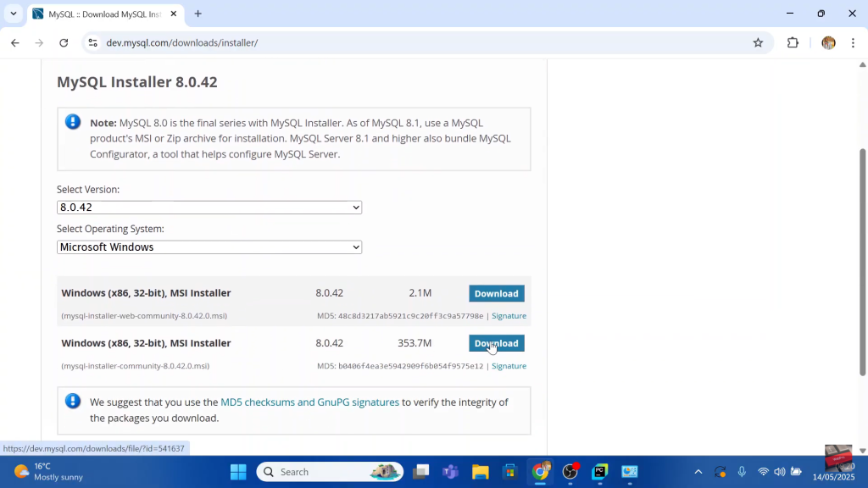Click the browser forward arrow

pos(39,42)
